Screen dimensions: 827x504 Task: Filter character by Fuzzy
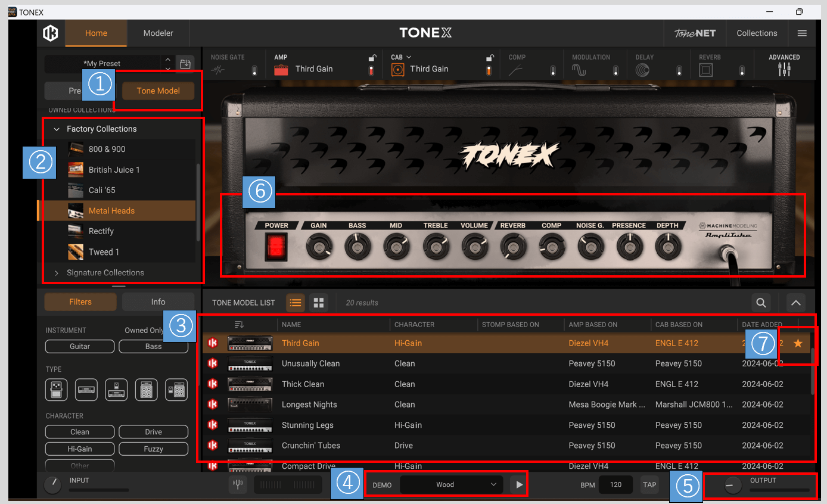point(153,449)
